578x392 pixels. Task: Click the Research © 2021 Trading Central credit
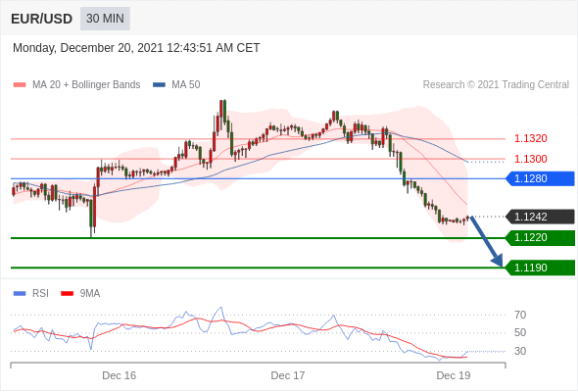click(496, 85)
